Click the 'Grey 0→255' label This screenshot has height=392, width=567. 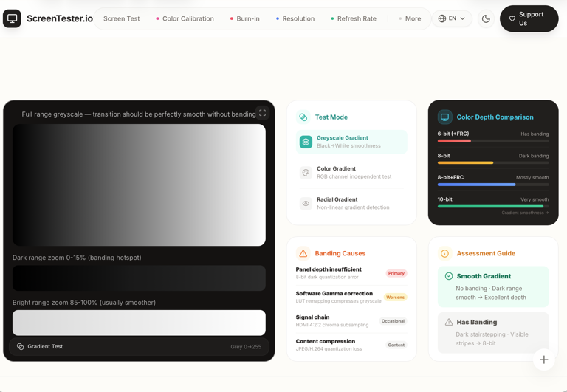click(x=246, y=347)
